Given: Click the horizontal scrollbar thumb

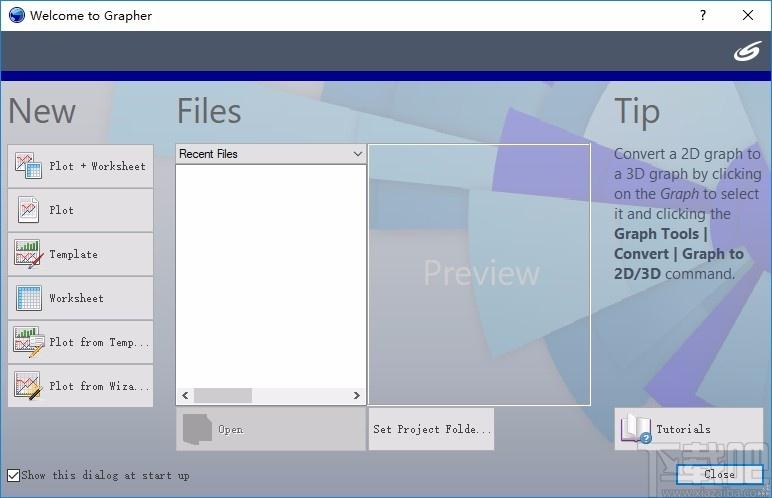Looking at the screenshot, I should [x=222, y=396].
